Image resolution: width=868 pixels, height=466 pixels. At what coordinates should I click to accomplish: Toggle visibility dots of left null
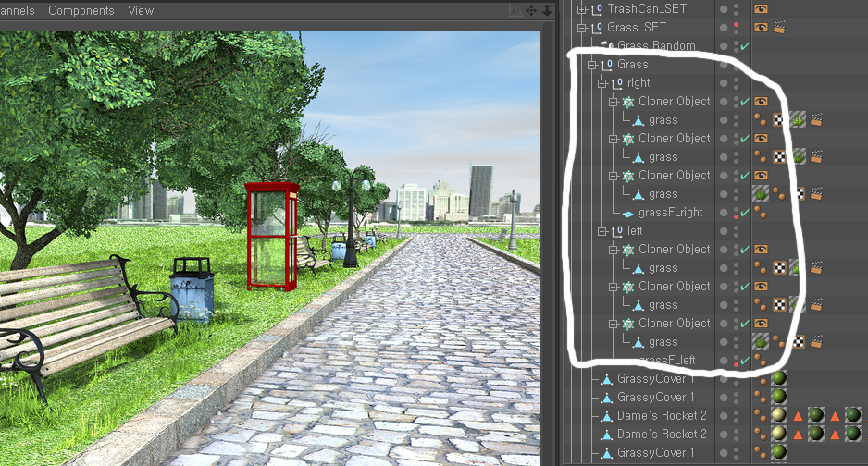tap(737, 231)
